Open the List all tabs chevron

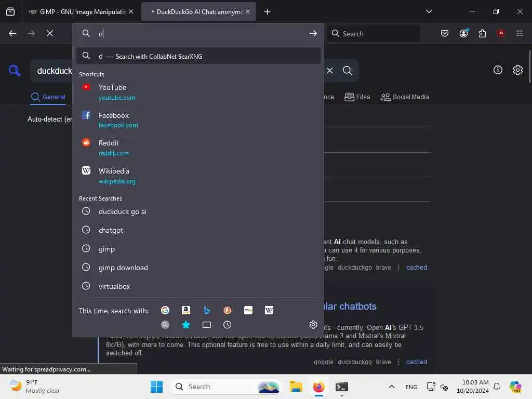[x=429, y=11]
